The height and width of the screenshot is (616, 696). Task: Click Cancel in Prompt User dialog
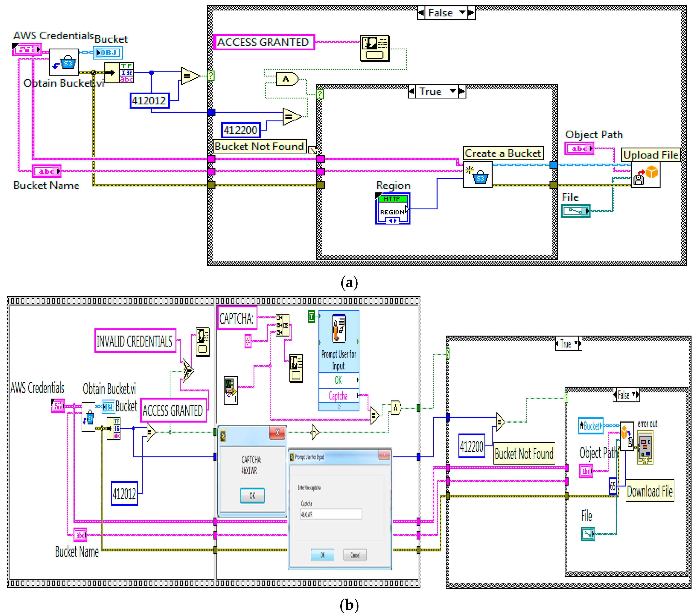(355, 555)
